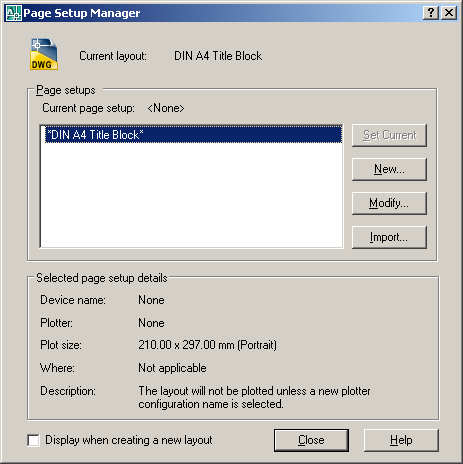This screenshot has height=464, width=463.
Task: Click the Not applicable Where value
Action: point(172,368)
